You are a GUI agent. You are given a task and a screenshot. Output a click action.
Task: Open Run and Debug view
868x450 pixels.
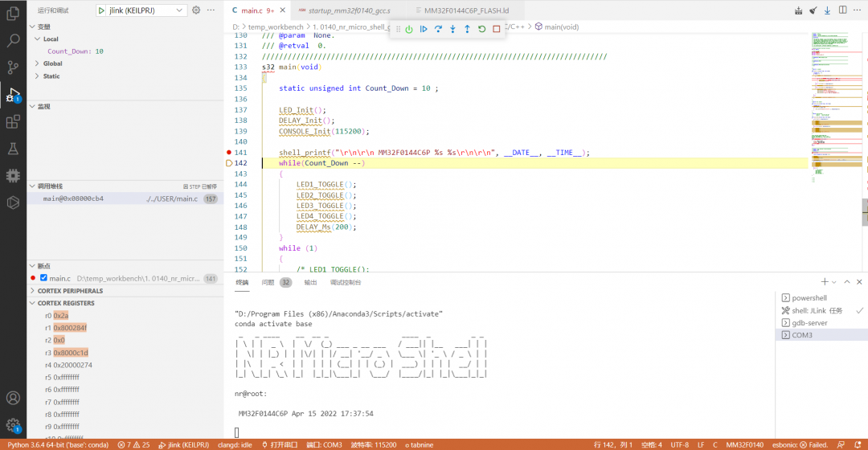pyautogui.click(x=13, y=95)
